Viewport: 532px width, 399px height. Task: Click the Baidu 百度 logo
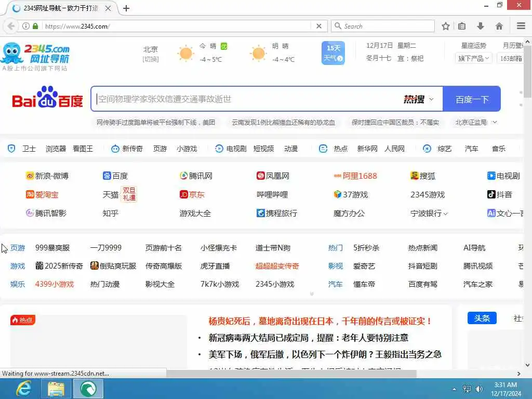pyautogui.click(x=47, y=98)
